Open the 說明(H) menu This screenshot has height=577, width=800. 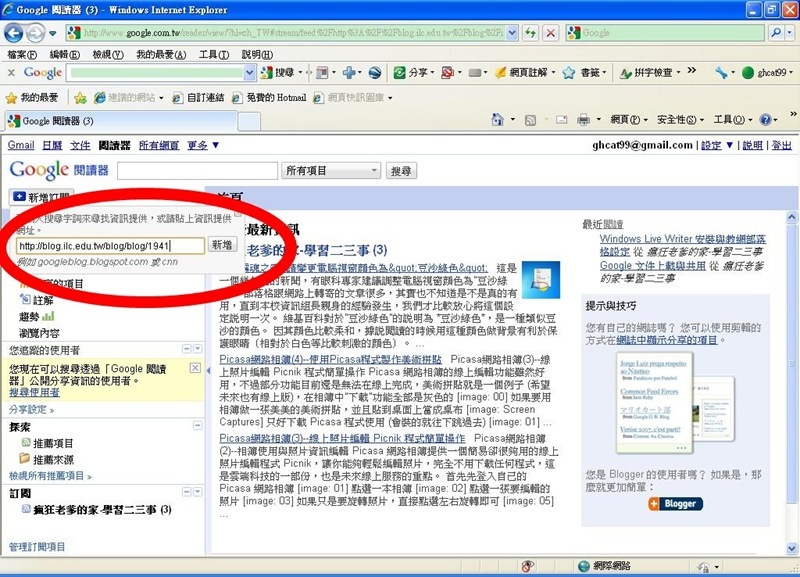(x=257, y=55)
